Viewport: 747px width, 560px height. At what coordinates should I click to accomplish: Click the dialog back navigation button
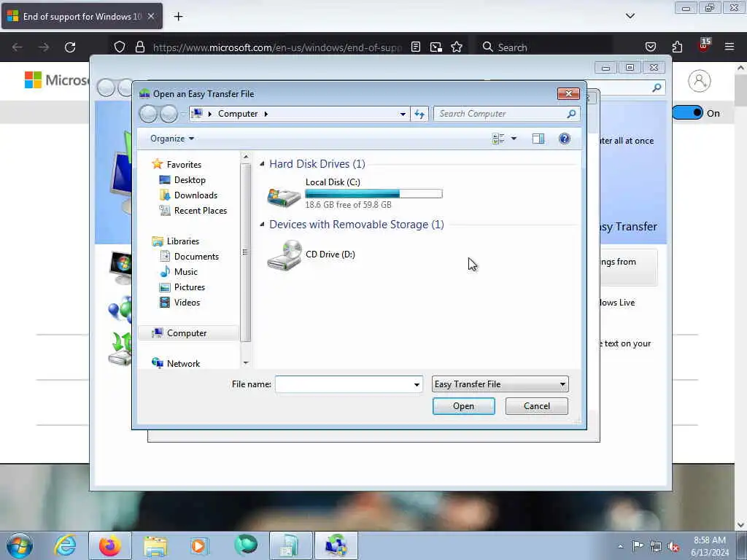tap(148, 114)
